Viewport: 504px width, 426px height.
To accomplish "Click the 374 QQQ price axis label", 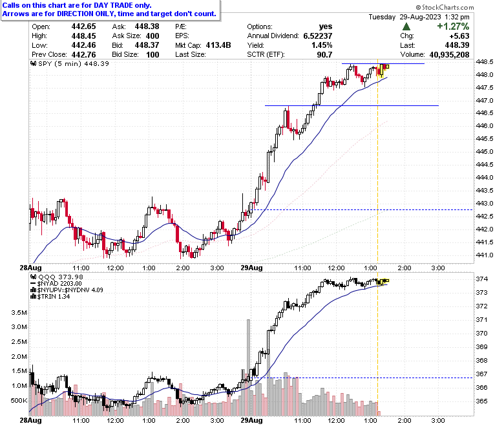I will pyautogui.click(x=481, y=279).
